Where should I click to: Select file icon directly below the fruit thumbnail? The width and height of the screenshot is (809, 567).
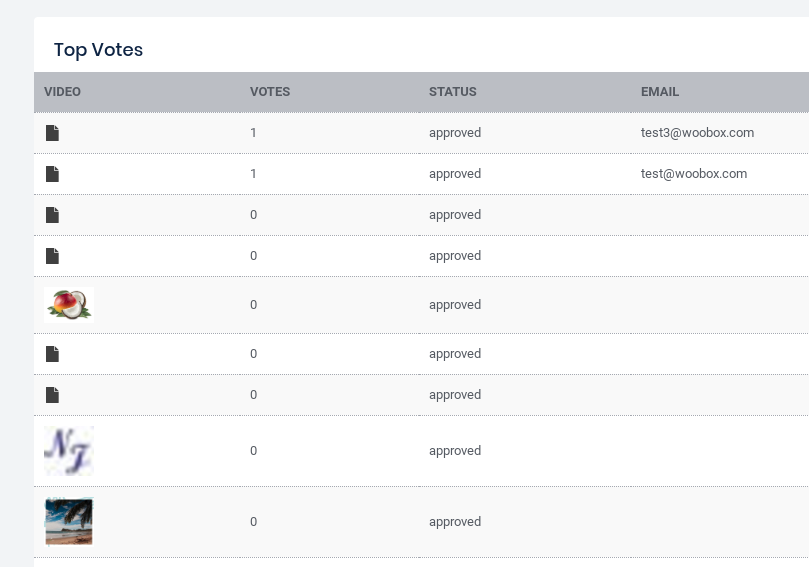point(52,354)
